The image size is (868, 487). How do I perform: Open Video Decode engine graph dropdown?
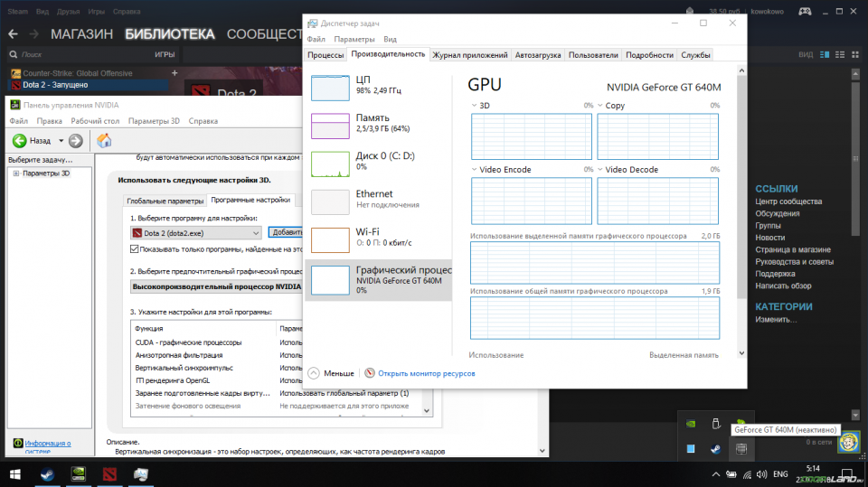click(600, 170)
